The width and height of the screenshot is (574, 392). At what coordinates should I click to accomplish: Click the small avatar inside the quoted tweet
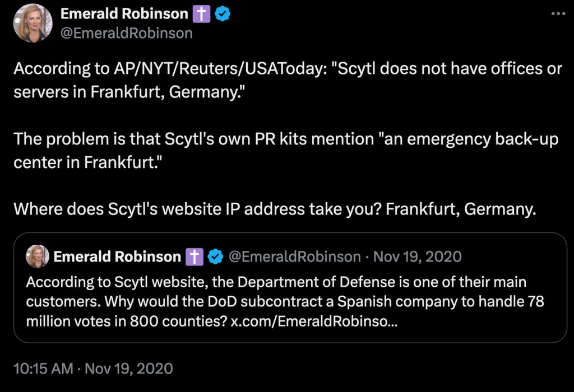point(38,256)
